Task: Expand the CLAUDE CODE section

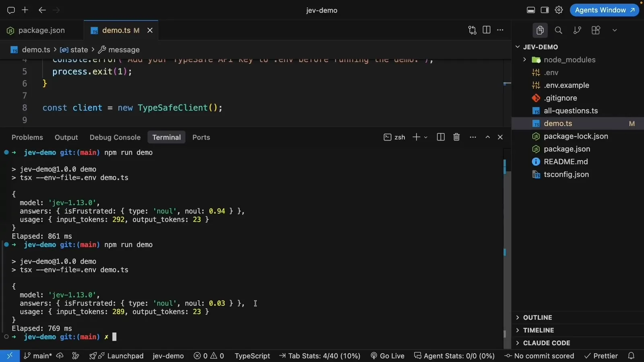Action: [578, 343]
